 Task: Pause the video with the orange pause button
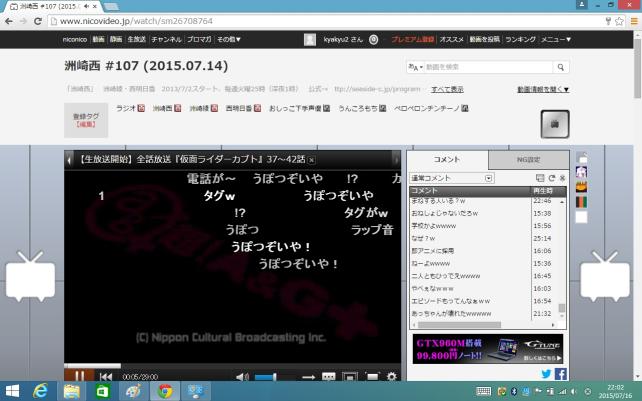click(x=79, y=376)
